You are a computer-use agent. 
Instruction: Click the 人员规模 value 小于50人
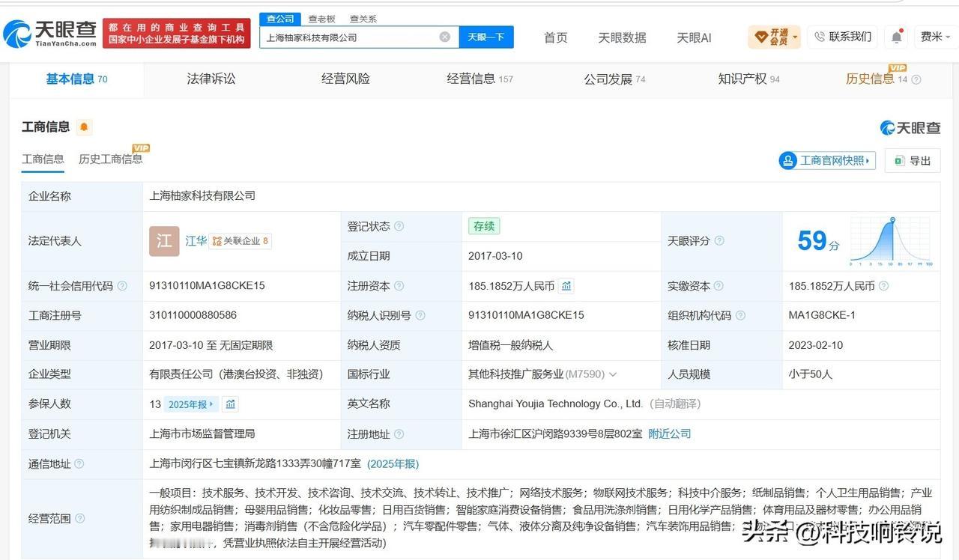coord(811,374)
